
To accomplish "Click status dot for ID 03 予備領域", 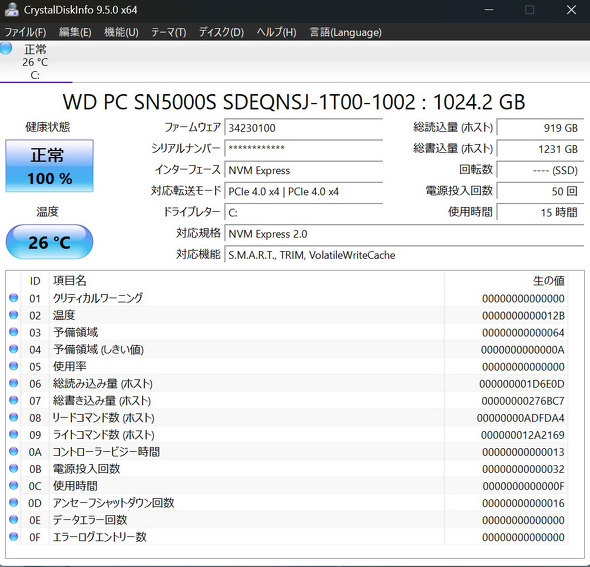I will coord(14,332).
